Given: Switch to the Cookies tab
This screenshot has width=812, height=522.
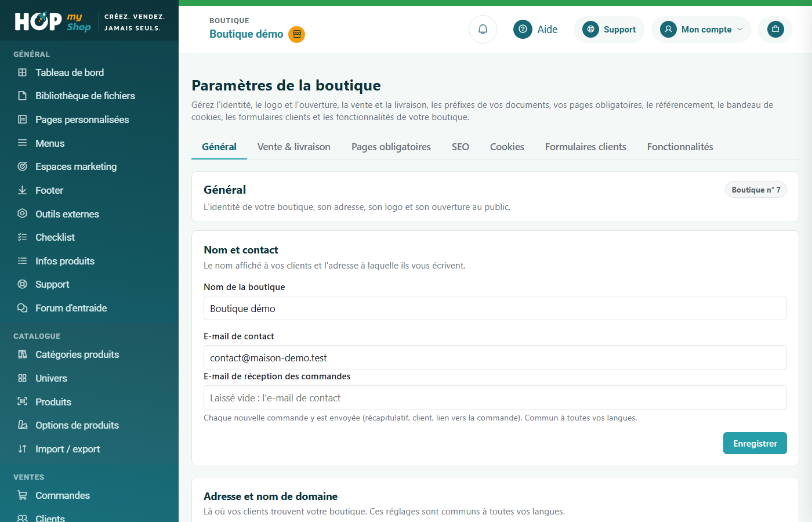Looking at the screenshot, I should (x=507, y=147).
